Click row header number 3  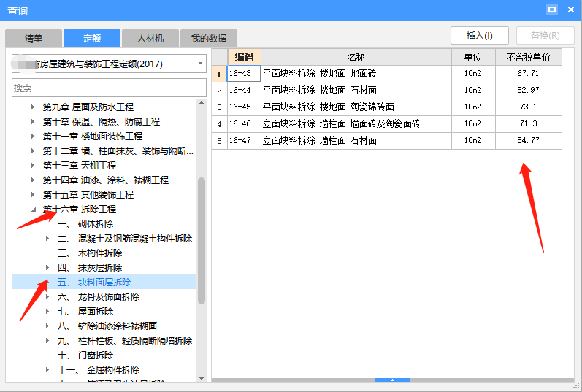tap(219, 107)
